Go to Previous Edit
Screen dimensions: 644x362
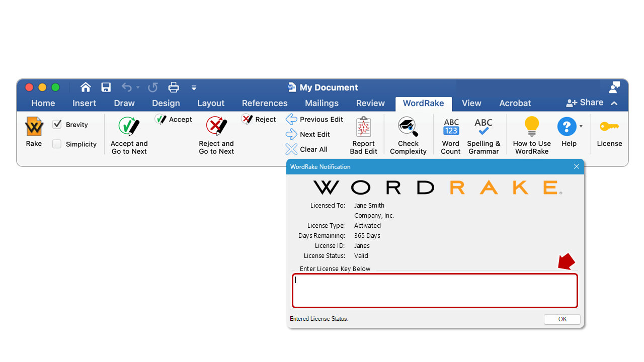[x=314, y=119]
